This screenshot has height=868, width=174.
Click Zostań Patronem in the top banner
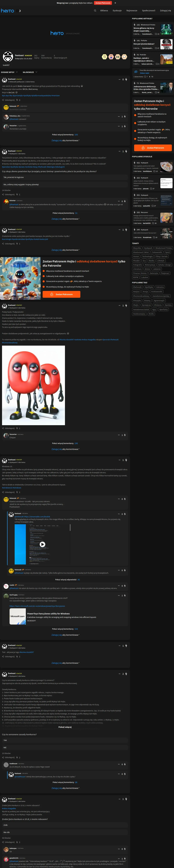(103, 3)
